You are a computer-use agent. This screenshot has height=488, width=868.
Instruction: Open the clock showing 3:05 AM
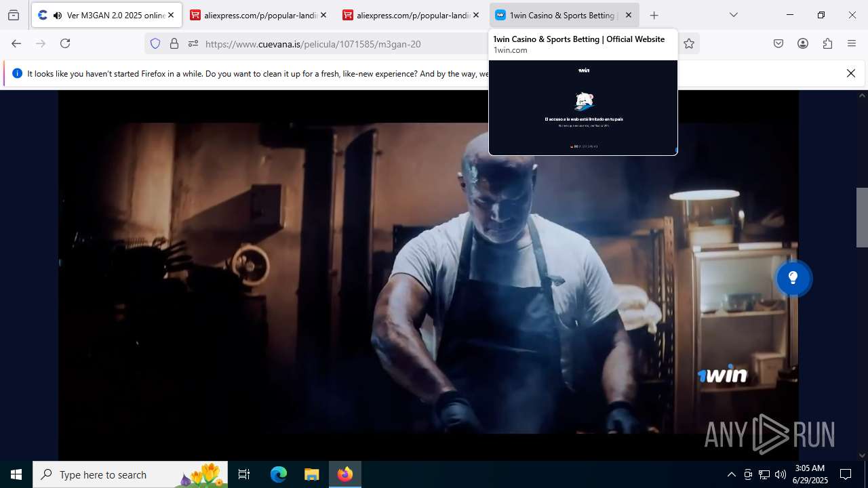[x=810, y=474]
